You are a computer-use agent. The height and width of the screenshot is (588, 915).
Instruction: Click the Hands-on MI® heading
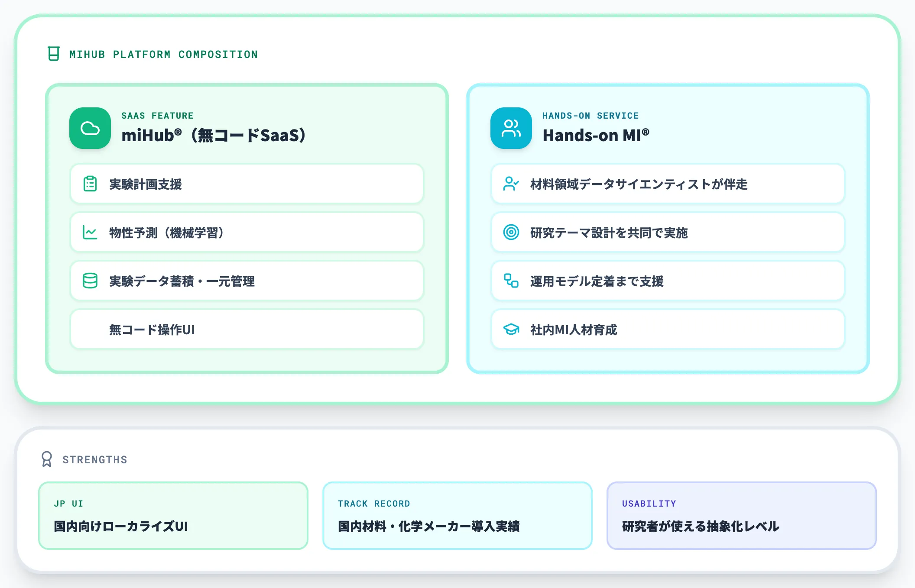pos(596,136)
